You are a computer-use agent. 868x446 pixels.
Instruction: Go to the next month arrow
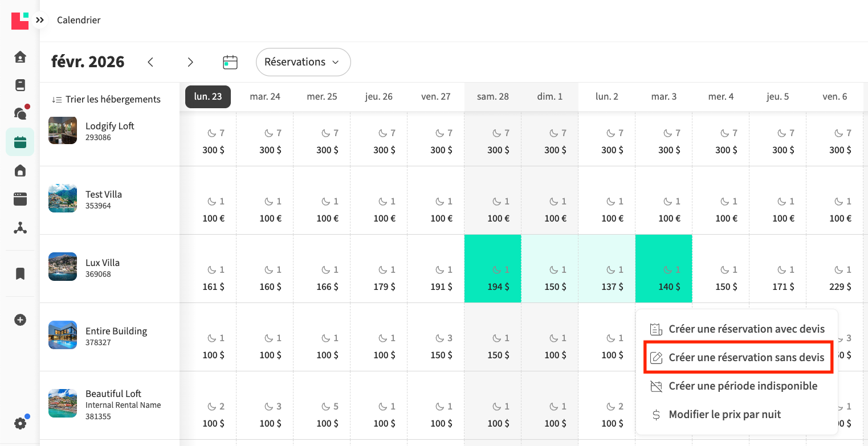click(190, 62)
